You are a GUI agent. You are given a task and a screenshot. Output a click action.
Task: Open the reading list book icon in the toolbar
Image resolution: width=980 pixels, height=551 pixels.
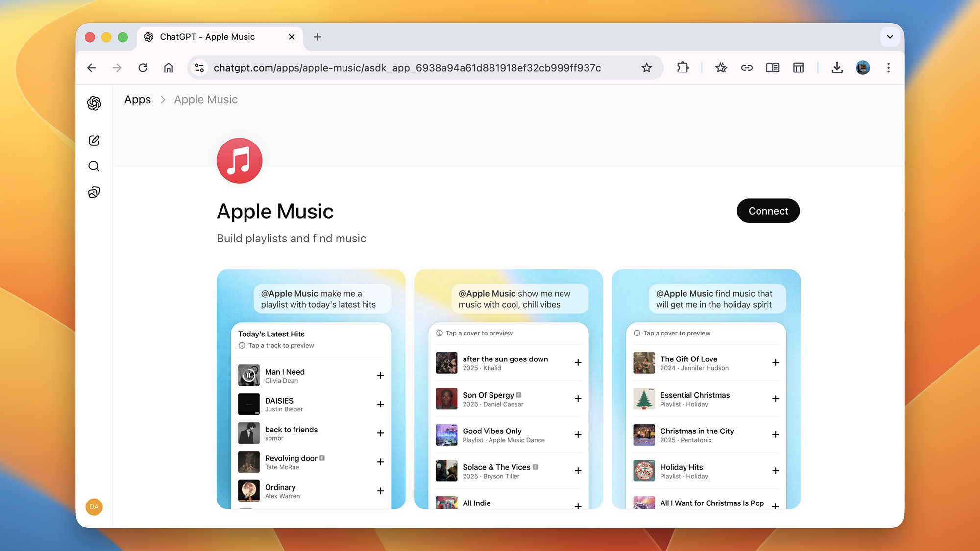(772, 68)
